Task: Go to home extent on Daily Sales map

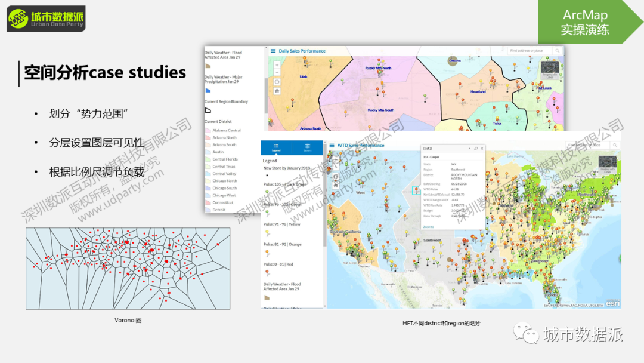Action: pyautogui.click(x=277, y=91)
